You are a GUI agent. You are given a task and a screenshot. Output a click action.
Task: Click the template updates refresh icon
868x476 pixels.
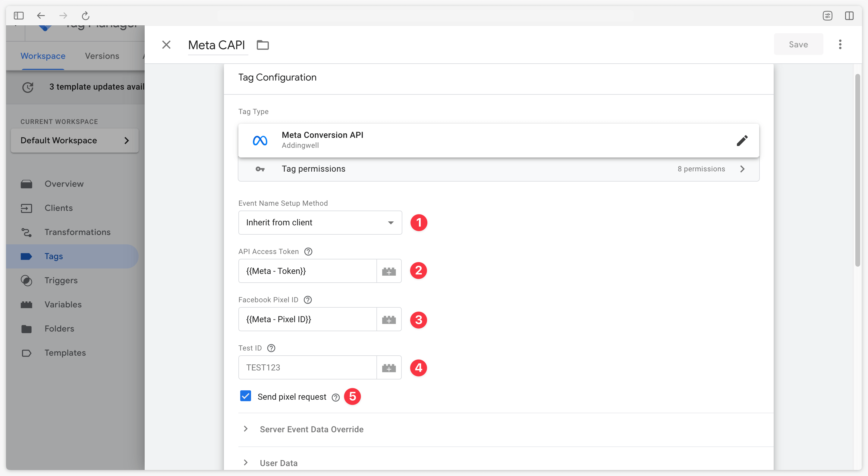point(28,87)
